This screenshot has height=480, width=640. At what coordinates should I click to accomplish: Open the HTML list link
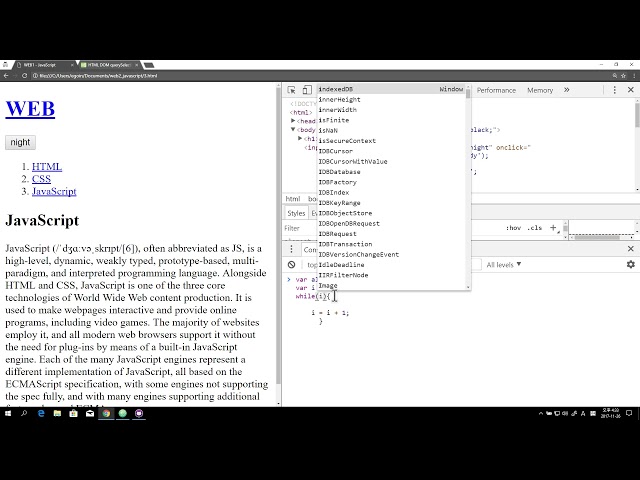point(47,167)
